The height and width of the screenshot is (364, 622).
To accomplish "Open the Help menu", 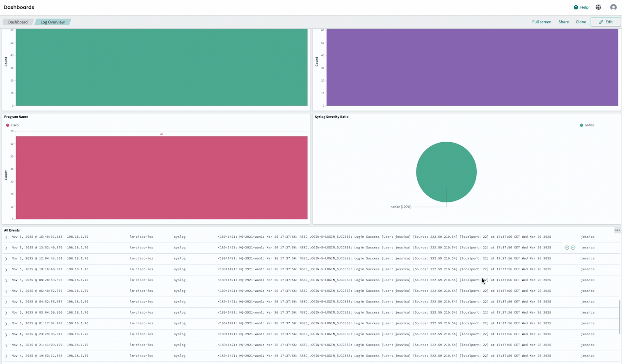I will [581, 7].
